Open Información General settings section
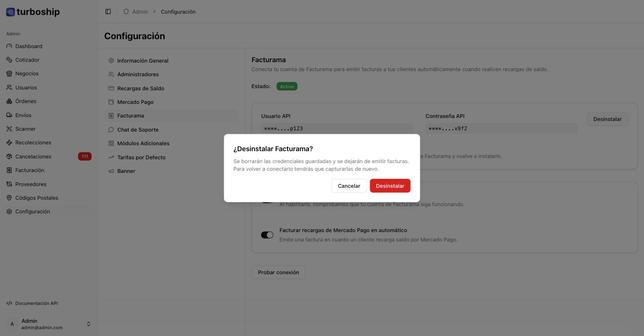The height and width of the screenshot is (336, 644). (171, 60)
